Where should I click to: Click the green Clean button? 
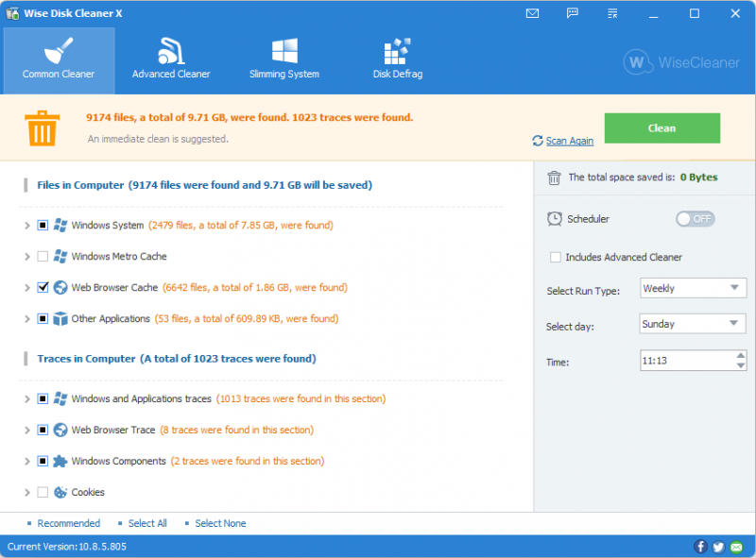point(662,128)
